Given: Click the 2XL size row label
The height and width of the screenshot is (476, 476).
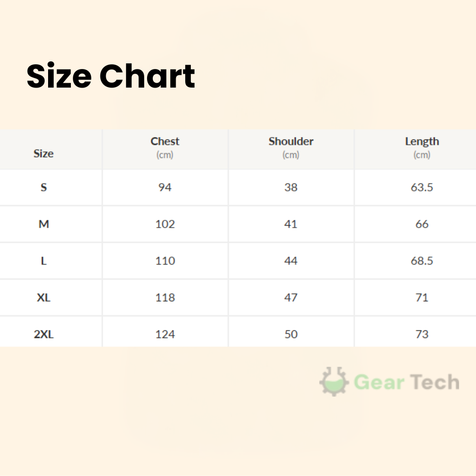Looking at the screenshot, I should [44, 334].
